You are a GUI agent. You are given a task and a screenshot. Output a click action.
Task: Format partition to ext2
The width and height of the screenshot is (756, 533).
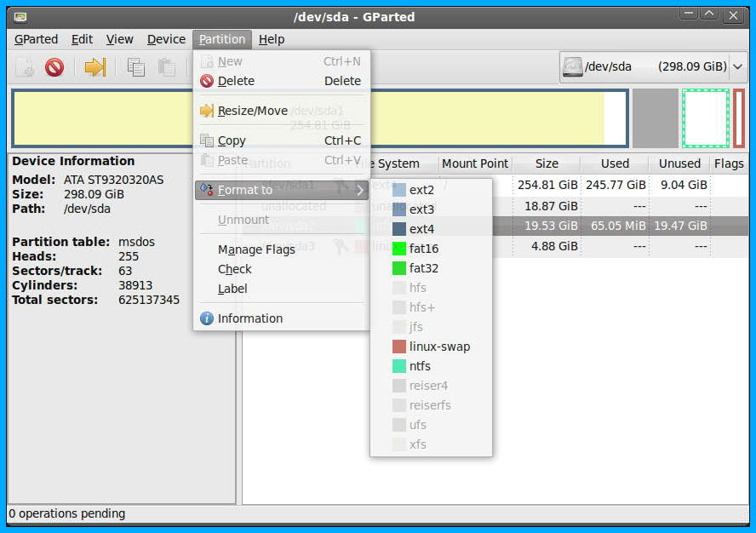click(x=431, y=190)
